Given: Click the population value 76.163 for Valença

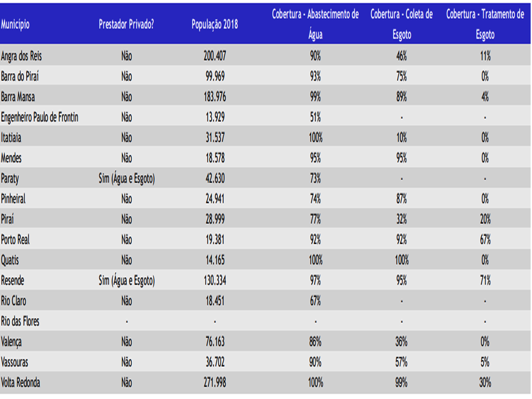Looking at the screenshot, I should pos(215,341).
